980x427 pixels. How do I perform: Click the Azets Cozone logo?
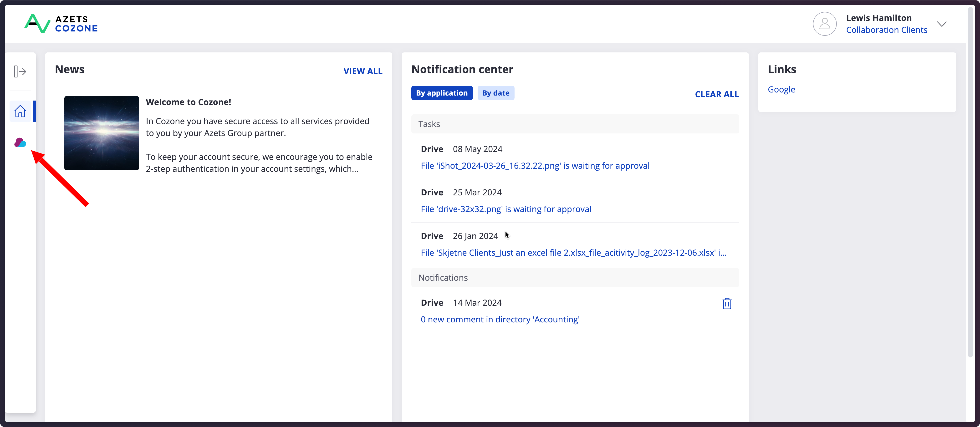point(61,24)
